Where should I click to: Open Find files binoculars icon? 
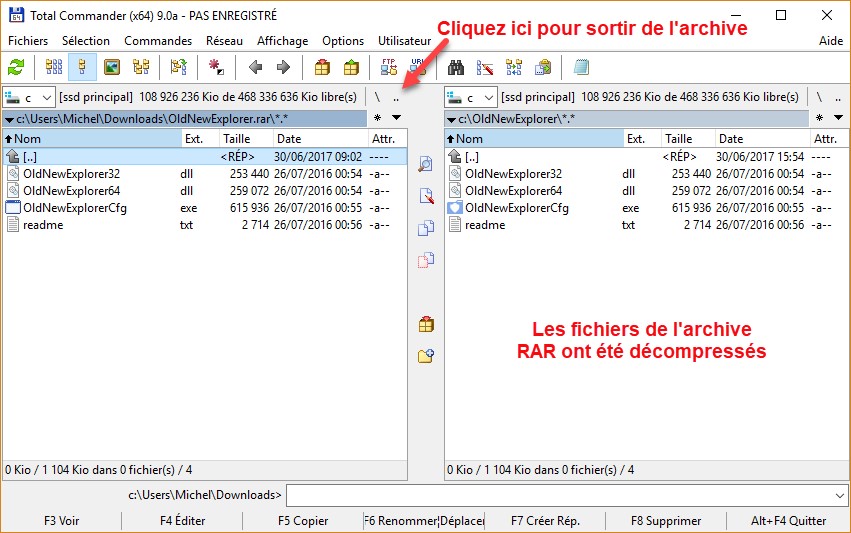tap(455, 67)
